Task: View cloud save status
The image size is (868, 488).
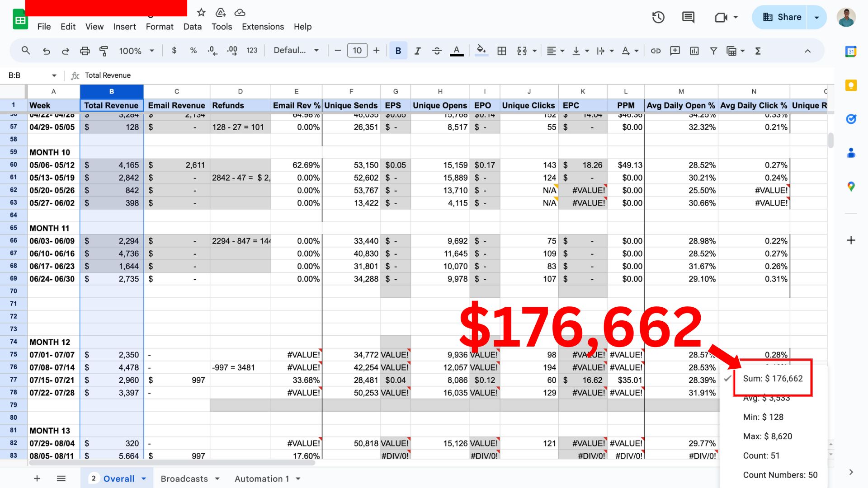Action: pyautogui.click(x=240, y=12)
